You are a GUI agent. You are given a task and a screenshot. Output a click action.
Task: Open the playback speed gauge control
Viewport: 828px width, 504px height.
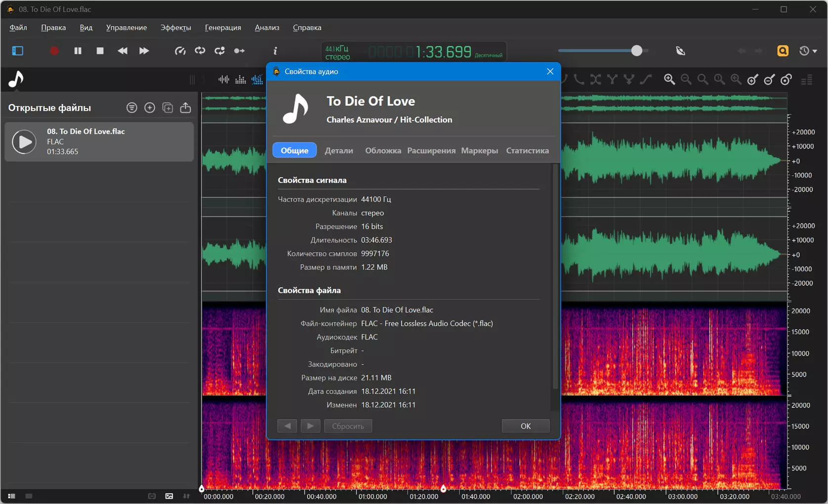tap(180, 51)
